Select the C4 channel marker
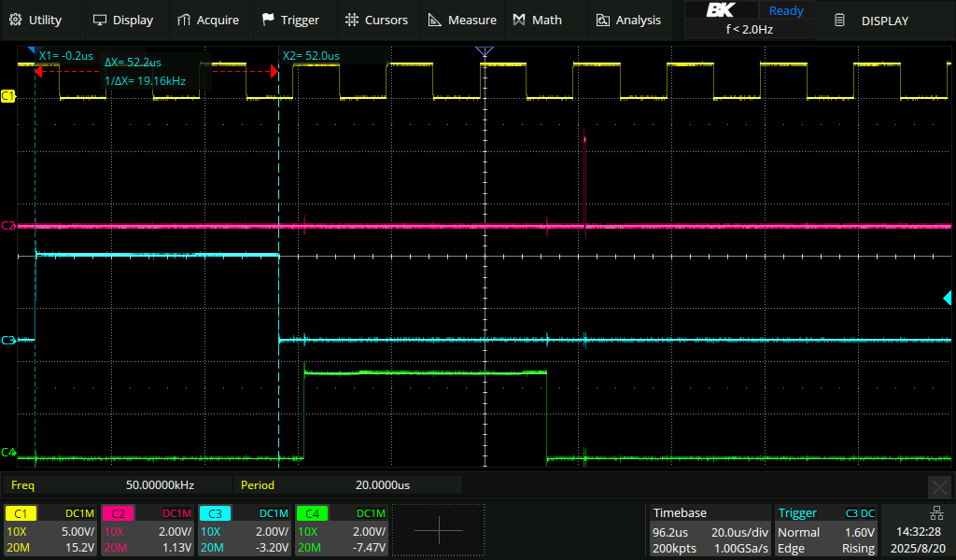The height and width of the screenshot is (560, 956). click(x=7, y=452)
